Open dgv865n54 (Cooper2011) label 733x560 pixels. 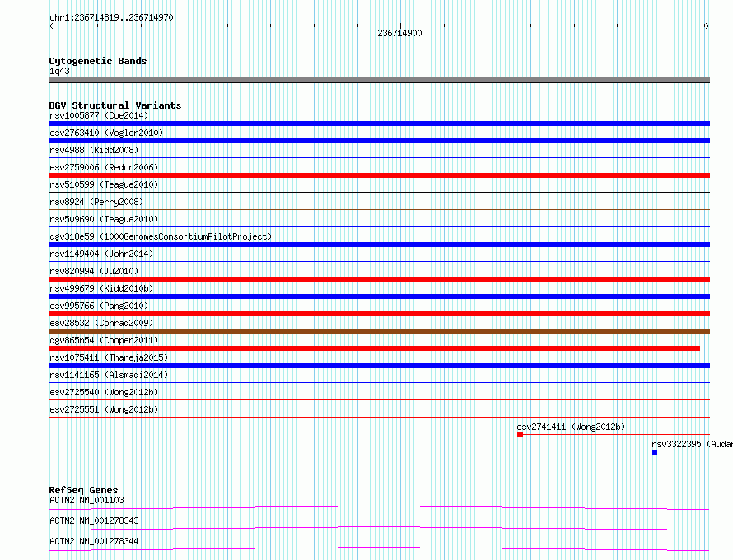(x=104, y=340)
